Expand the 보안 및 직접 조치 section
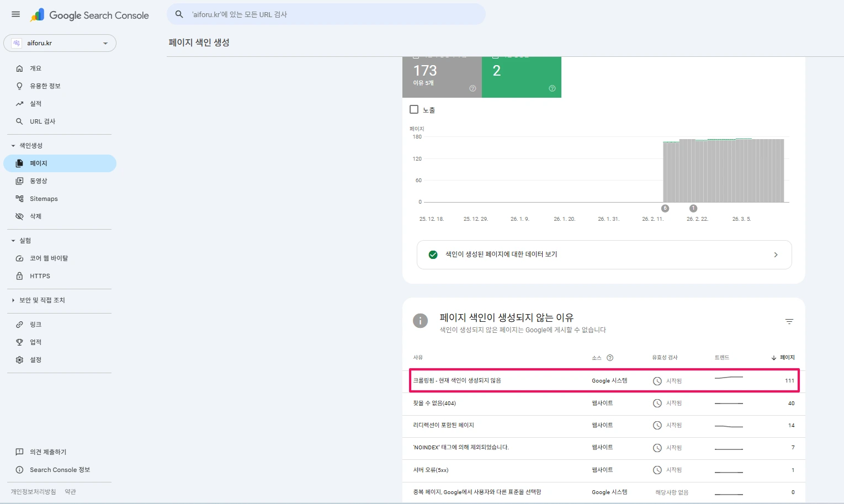 tap(13, 300)
